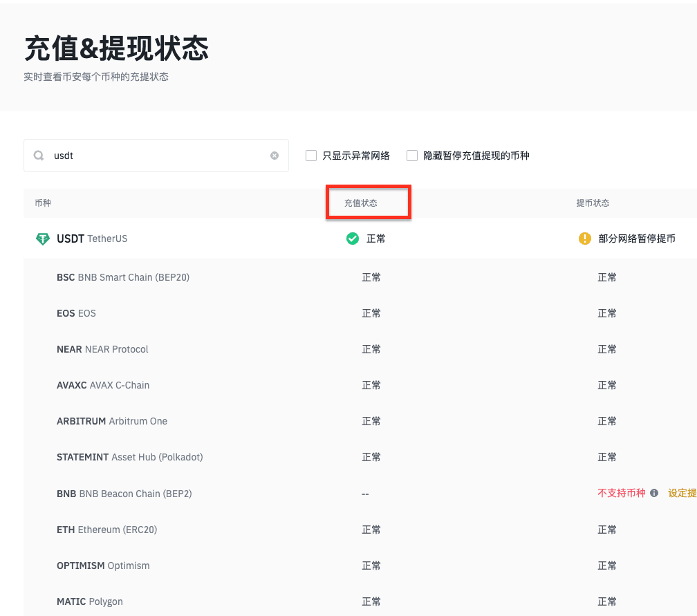
Task: Click ETH withdrawal status 正常
Action: pyautogui.click(x=607, y=530)
